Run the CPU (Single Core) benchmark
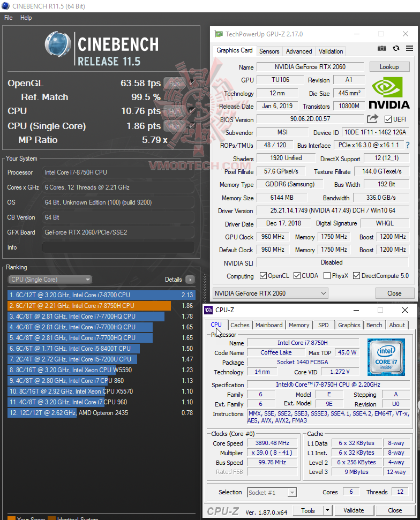The width and height of the screenshot is (420, 520). tap(175, 126)
